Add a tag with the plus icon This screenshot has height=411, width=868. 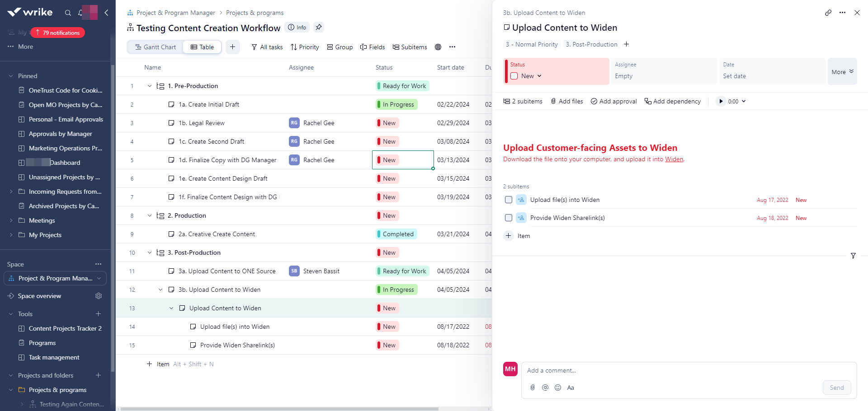pyautogui.click(x=627, y=44)
